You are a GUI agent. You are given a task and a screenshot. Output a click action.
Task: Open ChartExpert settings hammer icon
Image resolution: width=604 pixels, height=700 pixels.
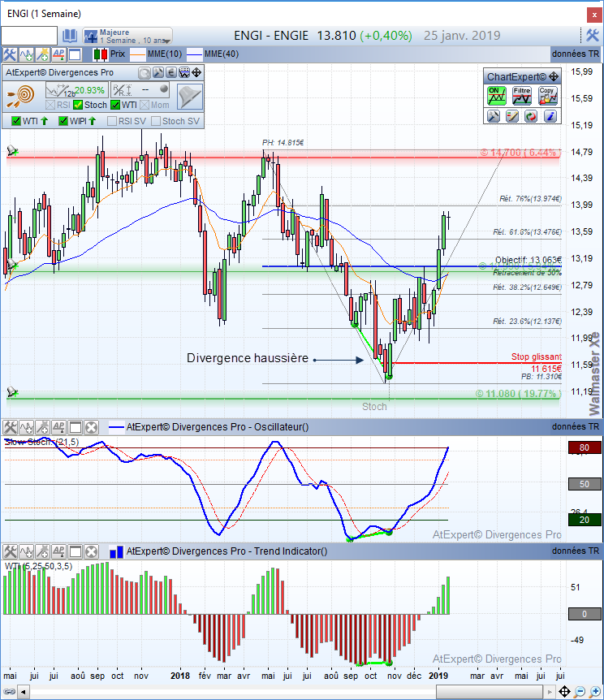[x=494, y=116]
